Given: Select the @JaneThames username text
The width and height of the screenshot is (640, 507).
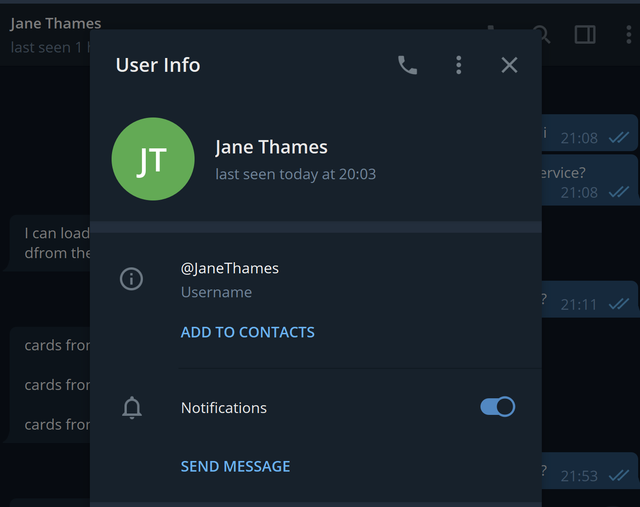Looking at the screenshot, I should (229, 268).
